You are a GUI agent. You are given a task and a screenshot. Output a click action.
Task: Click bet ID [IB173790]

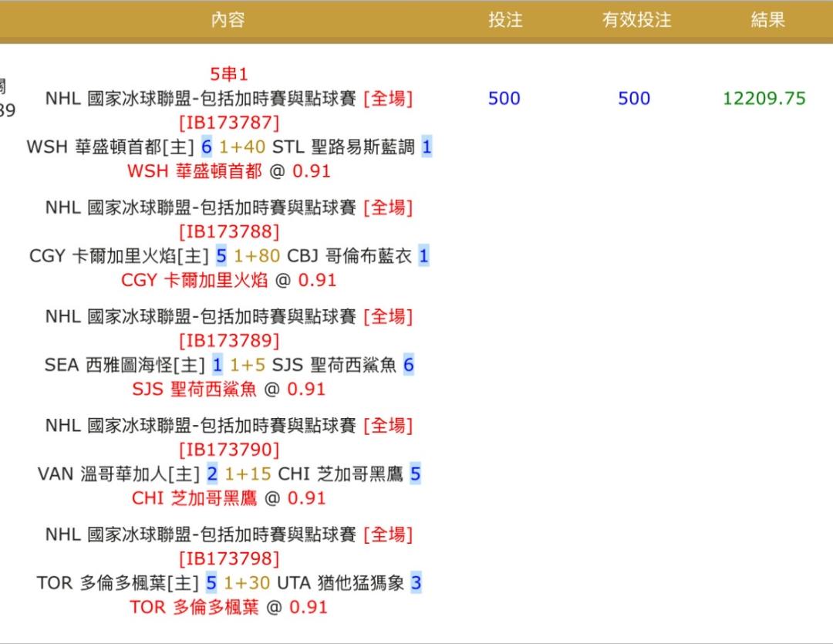click(x=229, y=450)
